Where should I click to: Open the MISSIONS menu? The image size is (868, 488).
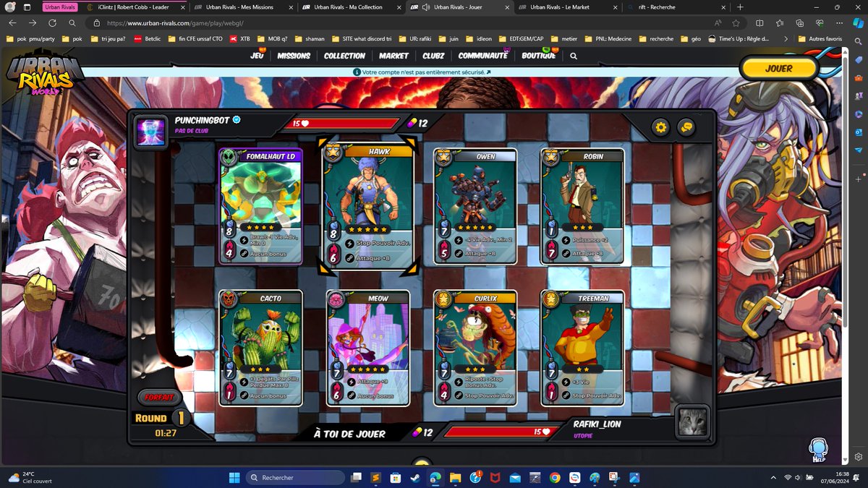(x=294, y=56)
